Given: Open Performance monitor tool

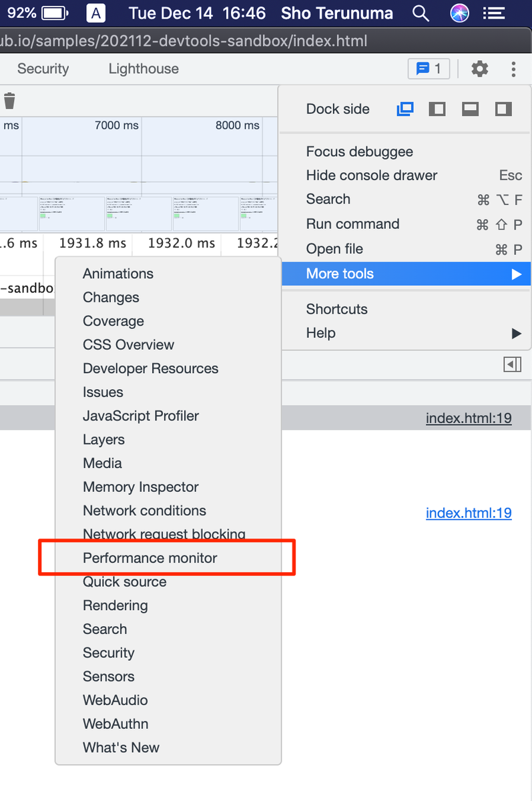Looking at the screenshot, I should point(168,558).
